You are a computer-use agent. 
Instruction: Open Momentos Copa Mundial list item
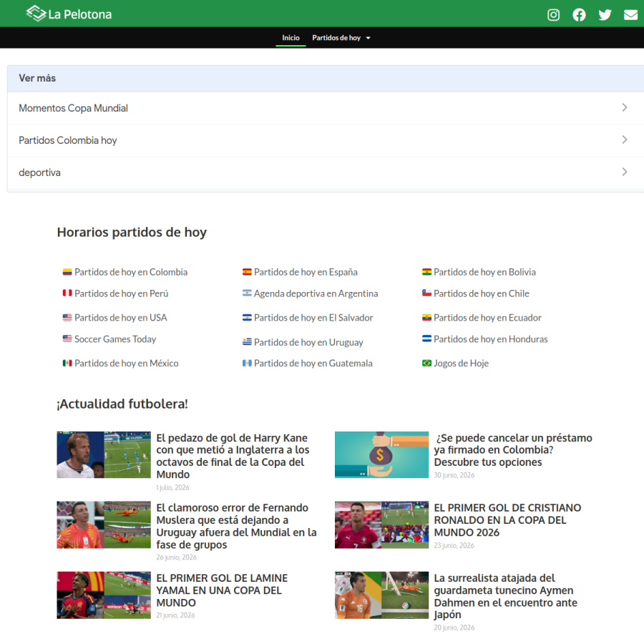pos(326,108)
